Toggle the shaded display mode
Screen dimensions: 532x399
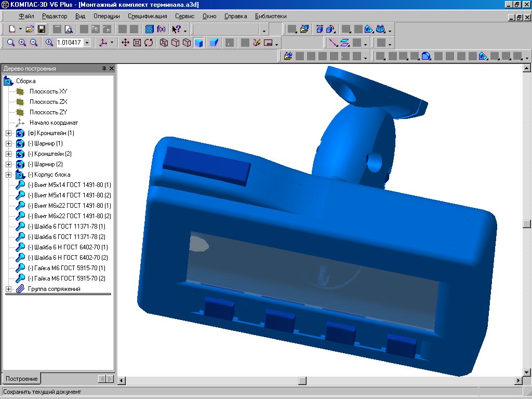[198, 43]
